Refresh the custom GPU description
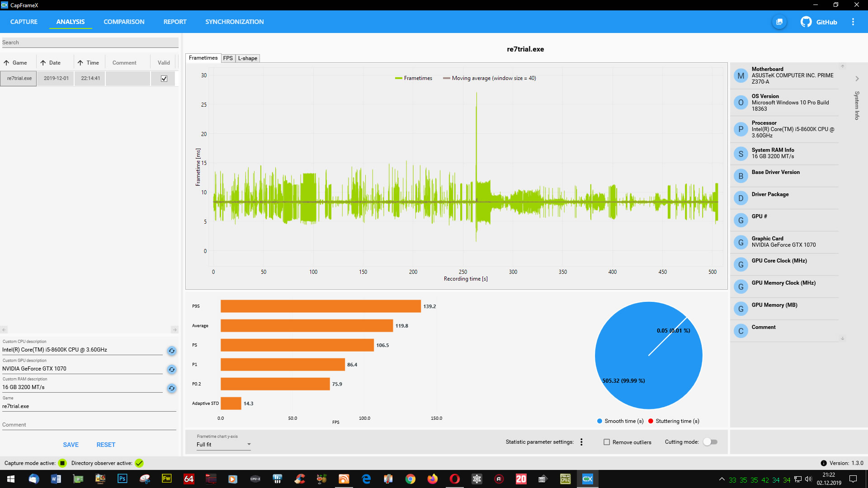This screenshot has height=488, width=868. (172, 370)
